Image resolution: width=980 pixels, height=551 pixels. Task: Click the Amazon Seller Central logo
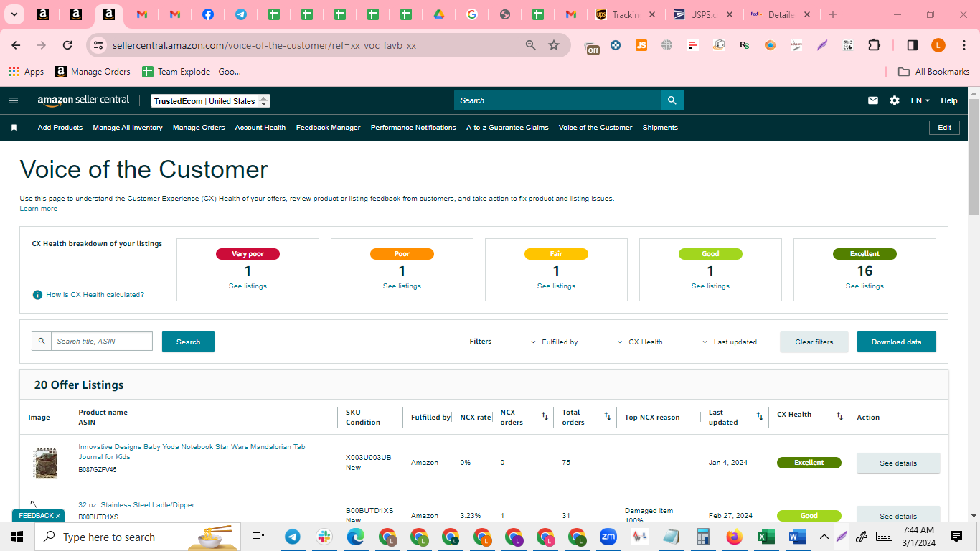coord(83,100)
